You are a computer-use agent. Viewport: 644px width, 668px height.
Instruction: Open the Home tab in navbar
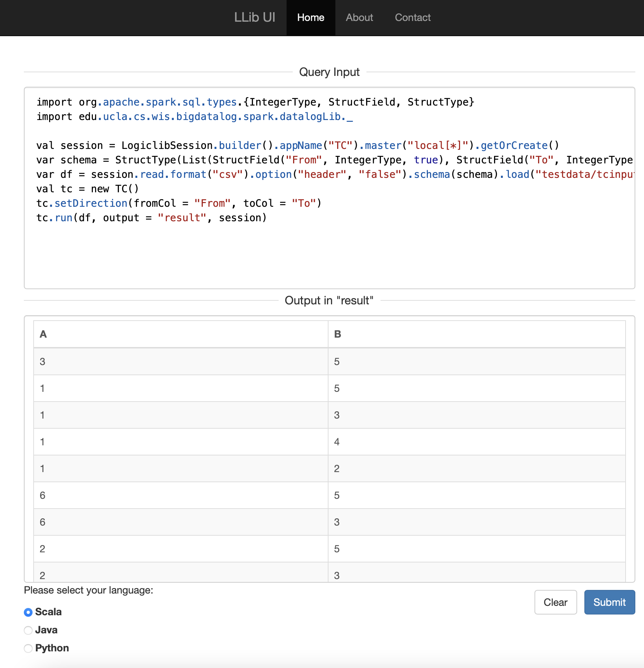[x=310, y=17]
